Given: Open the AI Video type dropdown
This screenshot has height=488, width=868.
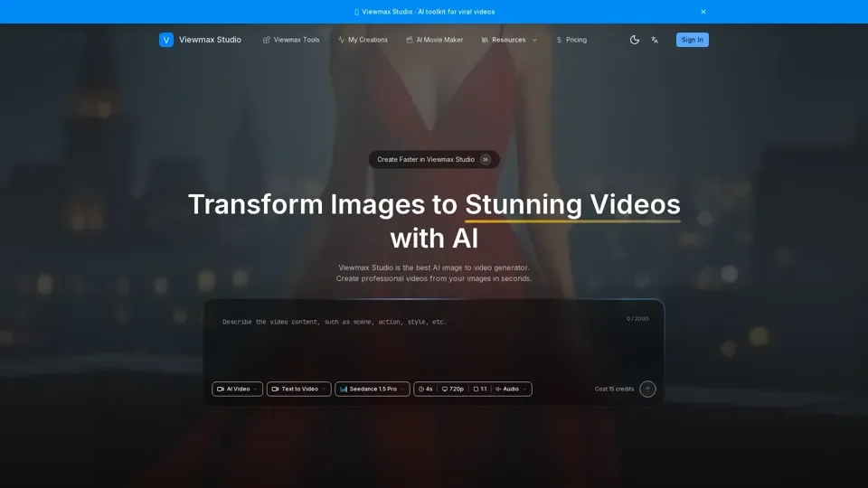Looking at the screenshot, I should click(x=237, y=389).
